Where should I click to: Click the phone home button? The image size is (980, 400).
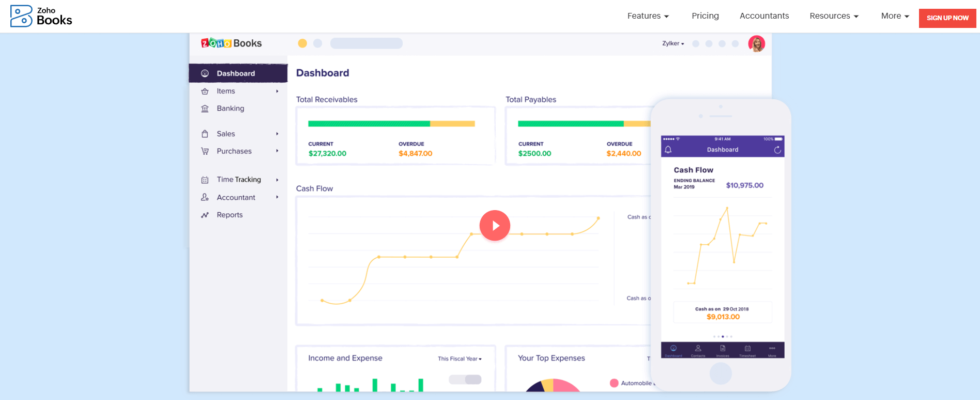tap(721, 373)
